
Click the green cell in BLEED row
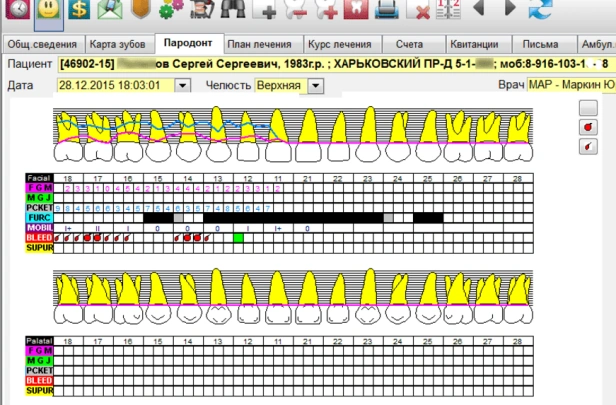pos(238,237)
